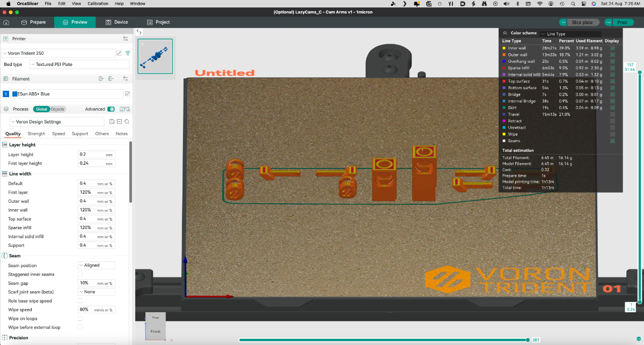
Task: Click the horizontal move slider handle
Action: [528, 340]
